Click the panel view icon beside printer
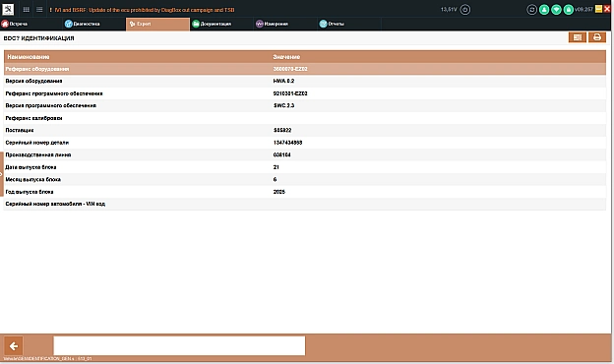The image size is (614, 364). (578, 37)
